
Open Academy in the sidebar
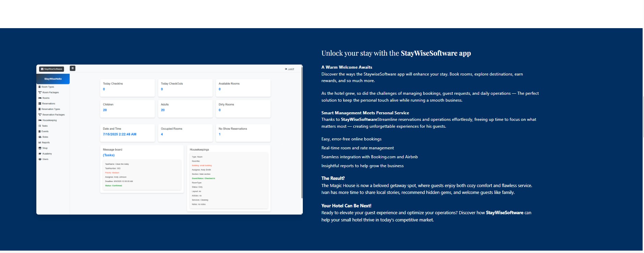[x=45, y=154]
